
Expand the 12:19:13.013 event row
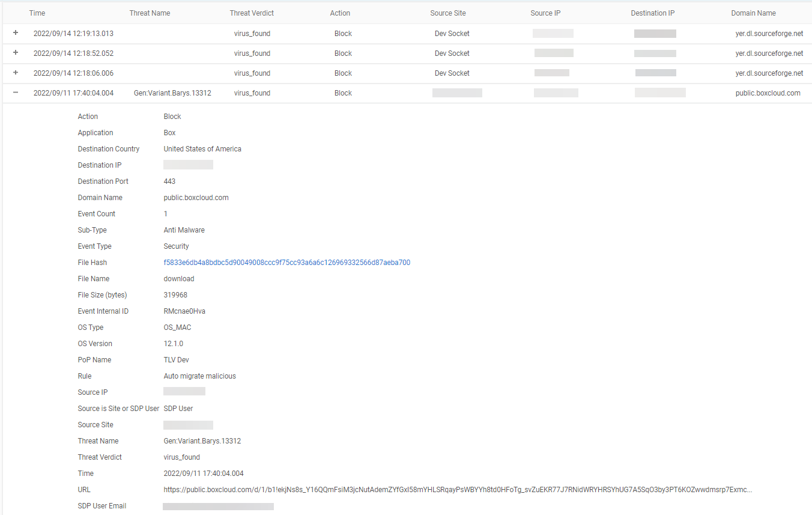click(16, 33)
